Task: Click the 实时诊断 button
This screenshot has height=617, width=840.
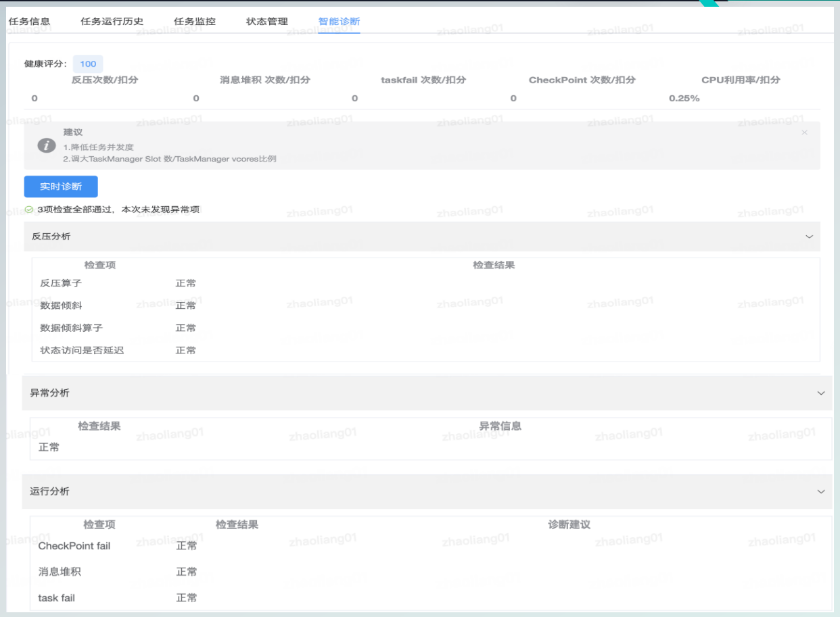Action: coord(61,187)
